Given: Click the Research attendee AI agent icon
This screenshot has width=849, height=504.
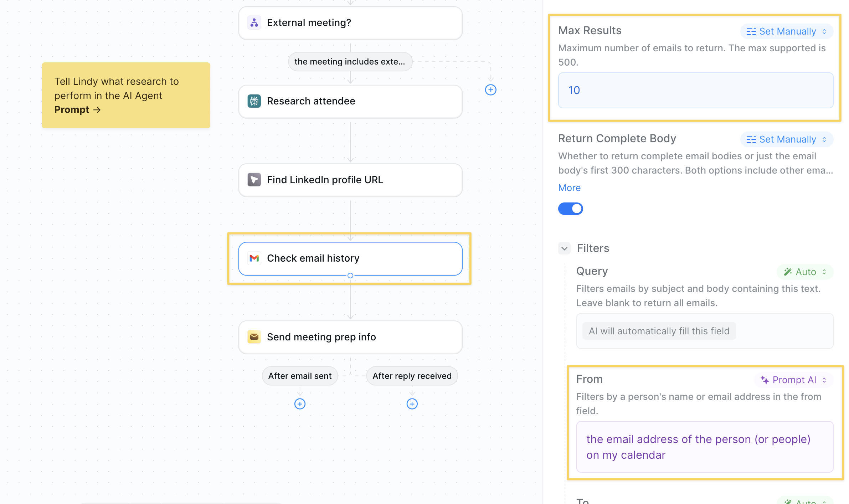Looking at the screenshot, I should pyautogui.click(x=254, y=101).
